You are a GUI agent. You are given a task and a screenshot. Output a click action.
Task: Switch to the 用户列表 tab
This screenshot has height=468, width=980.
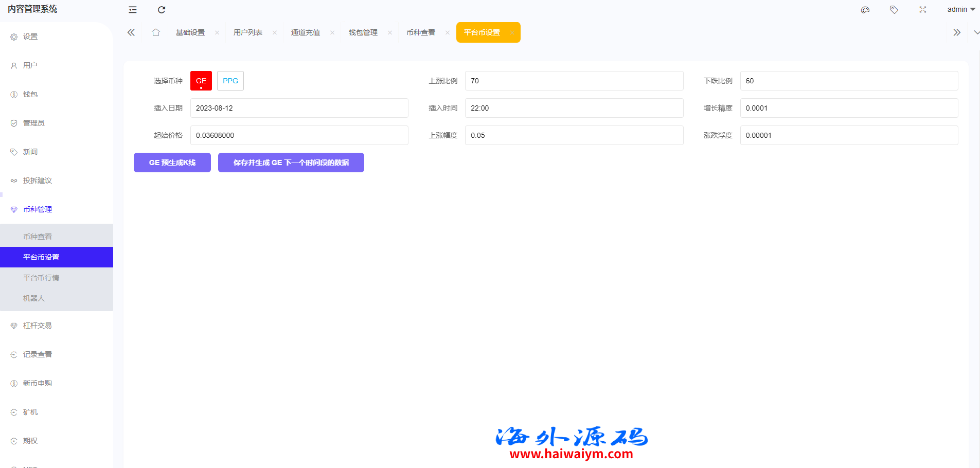(x=248, y=32)
